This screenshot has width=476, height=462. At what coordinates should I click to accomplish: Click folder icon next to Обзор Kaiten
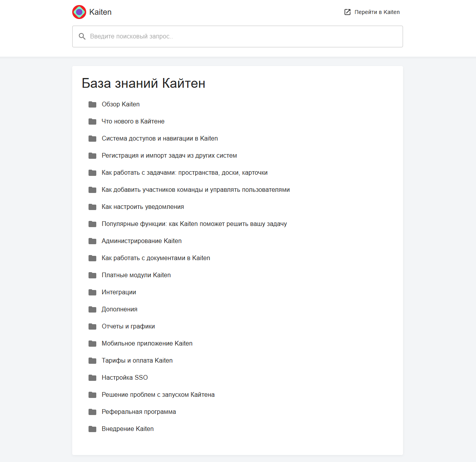click(92, 104)
